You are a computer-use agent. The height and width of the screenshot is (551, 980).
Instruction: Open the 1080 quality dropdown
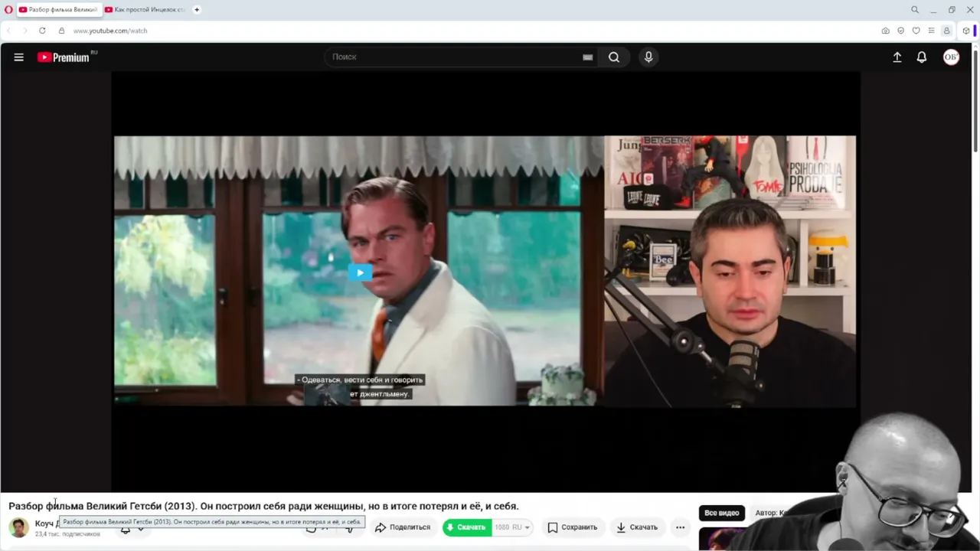[x=512, y=527]
